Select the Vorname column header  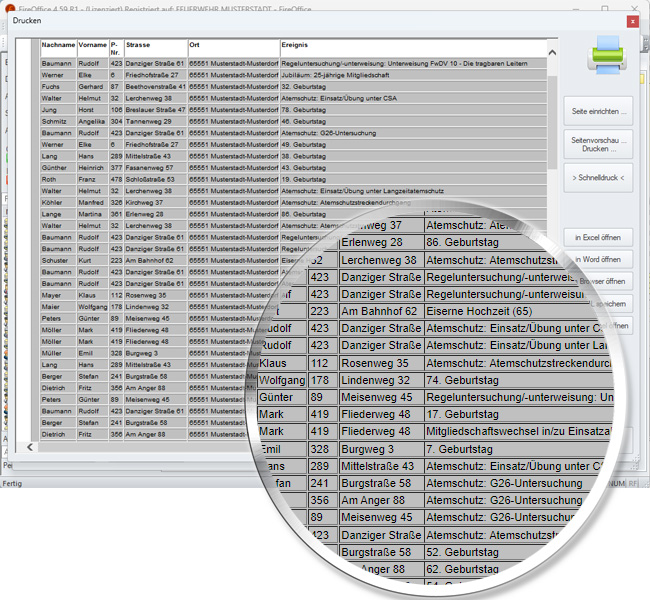coord(92,45)
